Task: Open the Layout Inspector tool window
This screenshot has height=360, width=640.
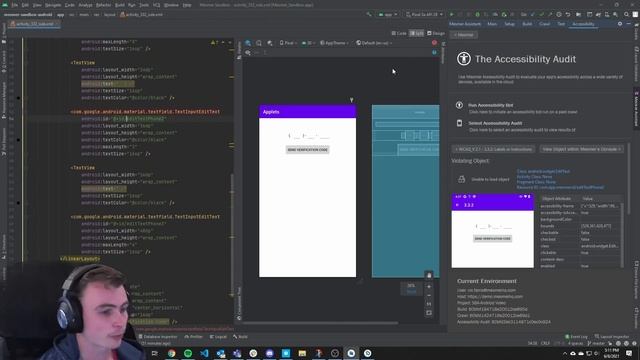Action: click(x=611, y=337)
